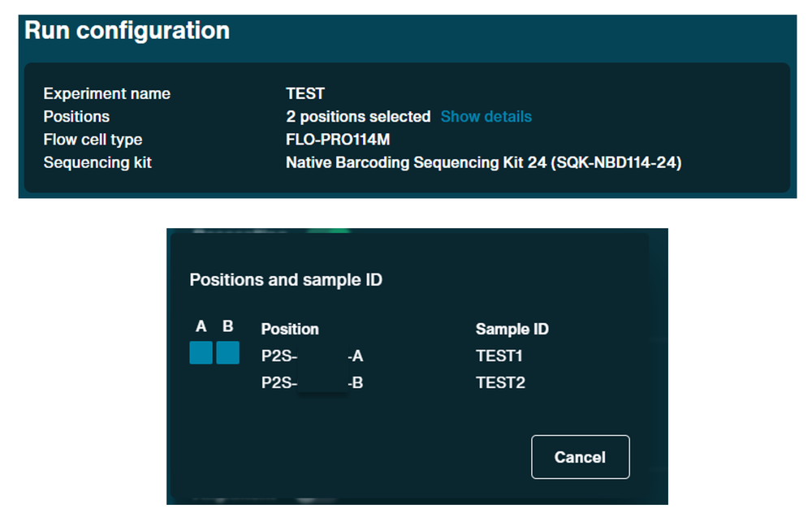The image size is (812, 526).
Task: Select the position A square
Action: tap(201, 352)
